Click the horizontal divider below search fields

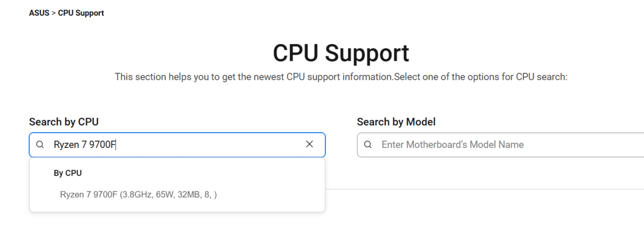pyautogui.click(x=483, y=189)
